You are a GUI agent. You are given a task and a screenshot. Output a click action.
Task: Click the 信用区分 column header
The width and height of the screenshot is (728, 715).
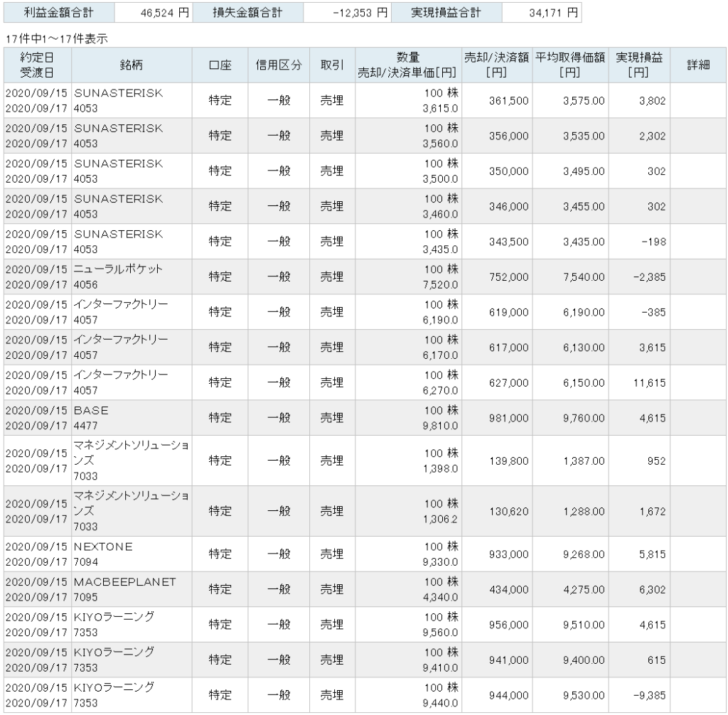coord(279,65)
